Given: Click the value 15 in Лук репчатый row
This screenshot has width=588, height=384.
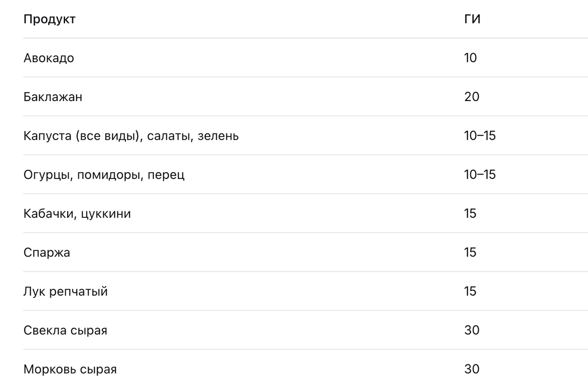Looking at the screenshot, I should pyautogui.click(x=470, y=291).
